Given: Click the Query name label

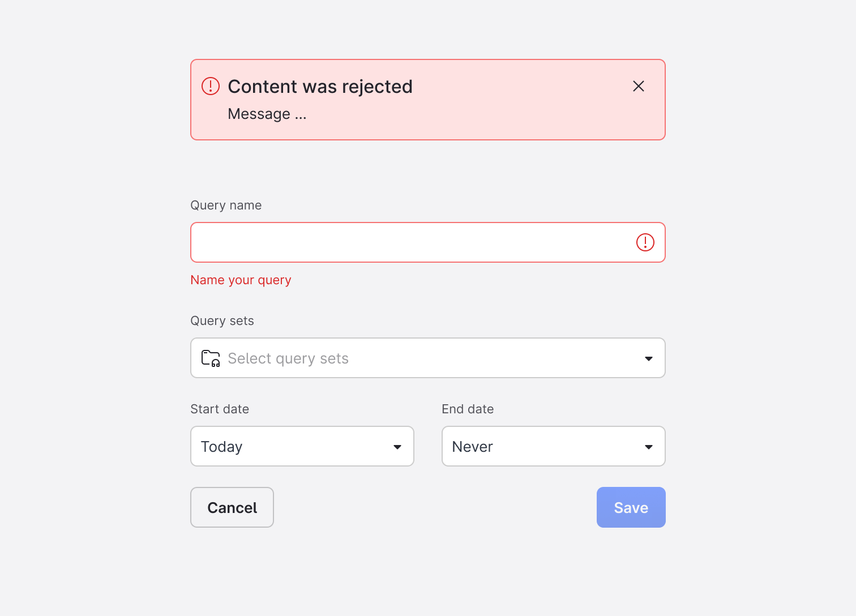Looking at the screenshot, I should coord(226,205).
